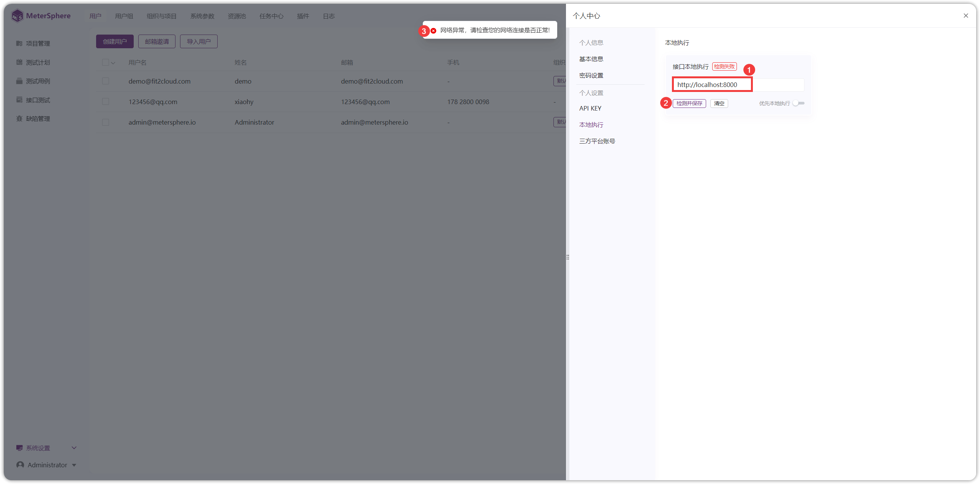Switch to the 用户组 tab
This screenshot has height=484, width=980.
coord(124,16)
